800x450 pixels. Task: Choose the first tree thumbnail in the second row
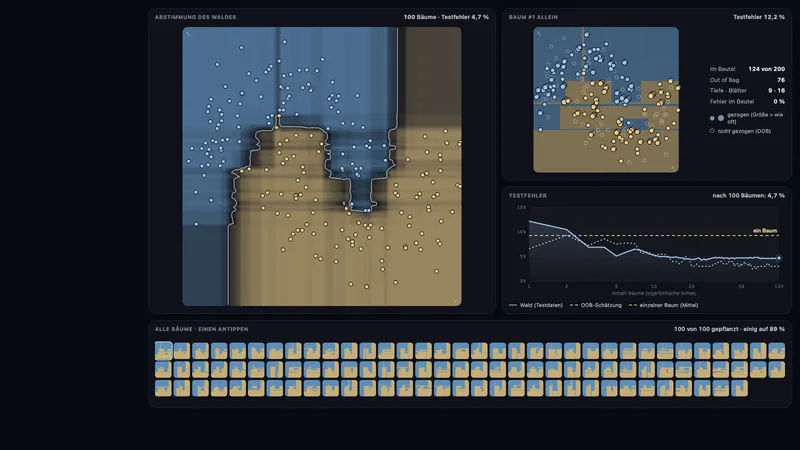[x=163, y=369]
